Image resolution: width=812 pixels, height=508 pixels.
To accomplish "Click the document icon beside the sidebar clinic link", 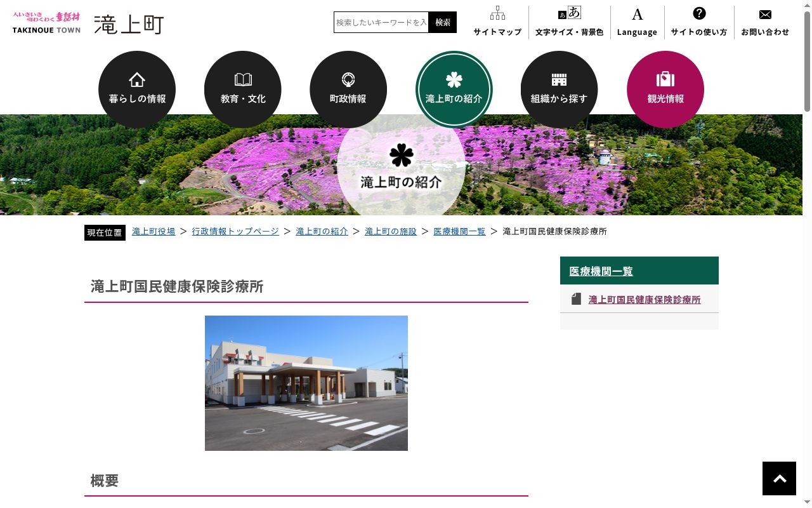I will click(576, 299).
